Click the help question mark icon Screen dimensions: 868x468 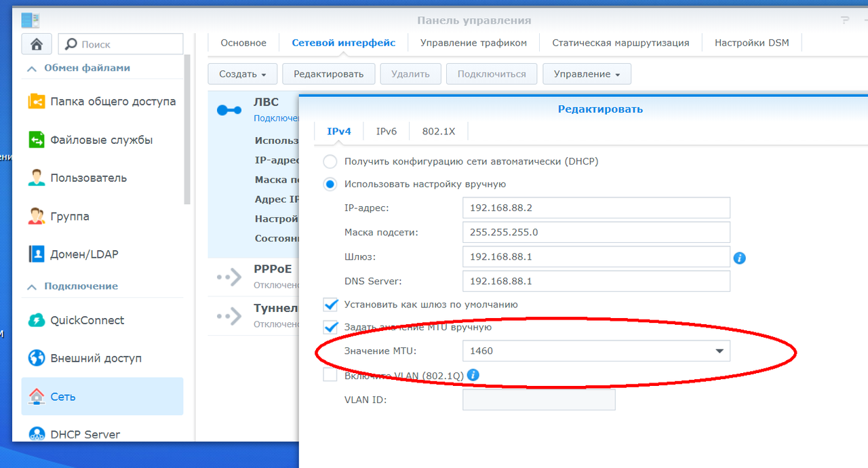[x=845, y=20]
